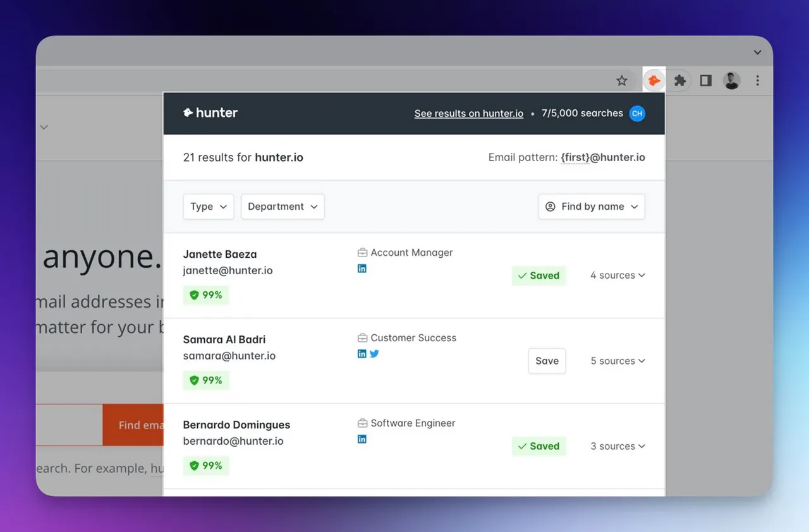The image size is (809, 532).
Task: Click the {first} email pattern text
Action: 575,157
